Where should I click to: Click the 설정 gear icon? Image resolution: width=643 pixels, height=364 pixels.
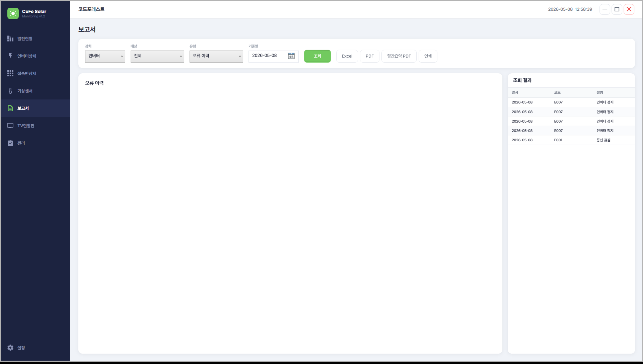tap(10, 348)
